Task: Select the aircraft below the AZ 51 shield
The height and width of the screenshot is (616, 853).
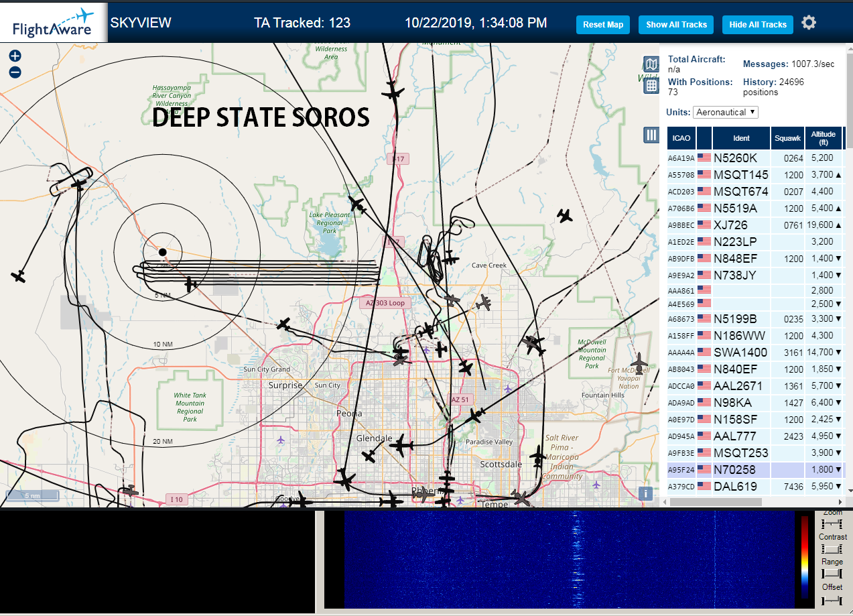Action: click(476, 416)
